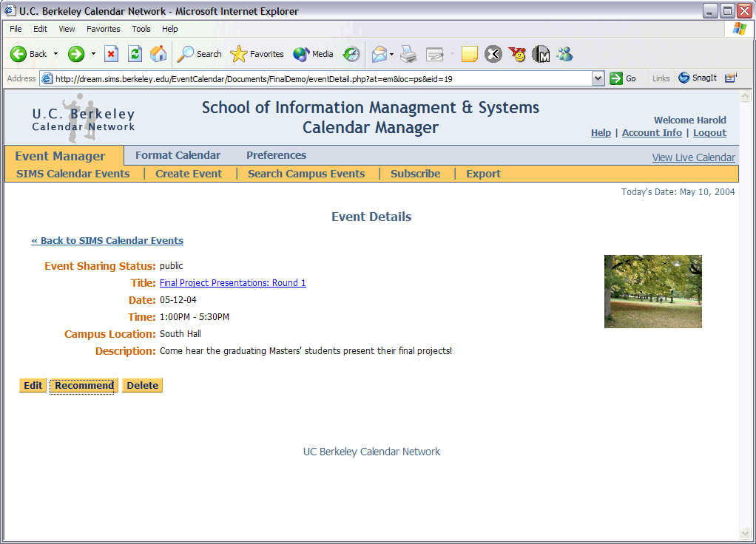The height and width of the screenshot is (544, 756).
Task: Click the South Hall location text
Action: pyautogui.click(x=180, y=334)
